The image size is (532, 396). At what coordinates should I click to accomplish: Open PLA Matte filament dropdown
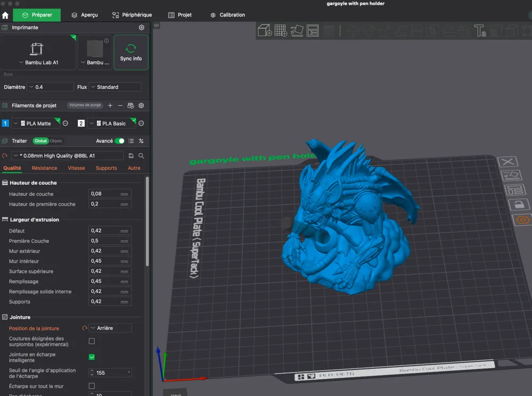[36, 123]
